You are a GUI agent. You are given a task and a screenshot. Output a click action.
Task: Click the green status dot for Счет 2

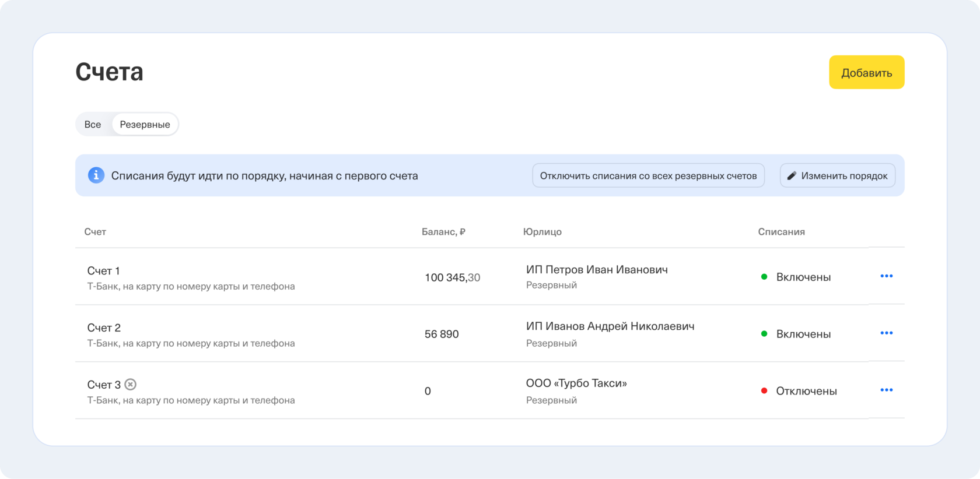coord(764,334)
